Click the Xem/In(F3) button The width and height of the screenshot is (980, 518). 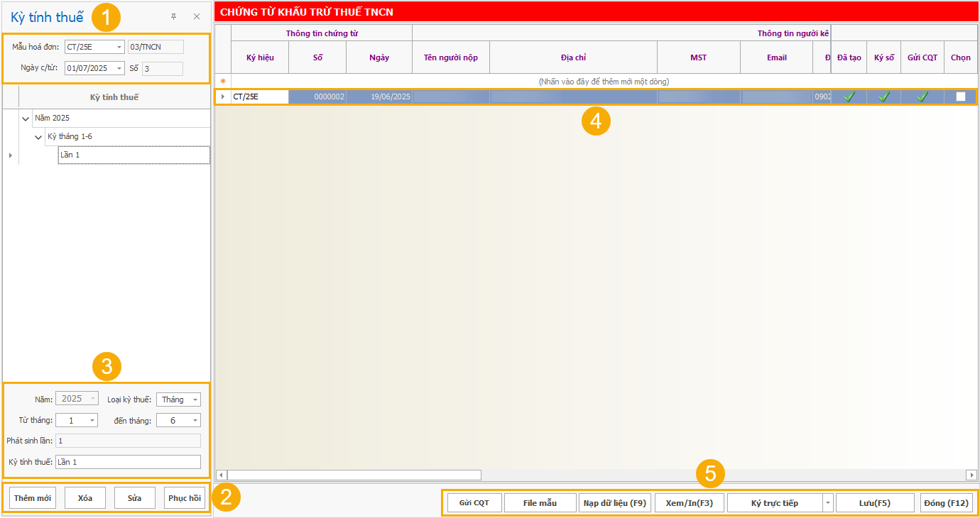tap(690, 503)
